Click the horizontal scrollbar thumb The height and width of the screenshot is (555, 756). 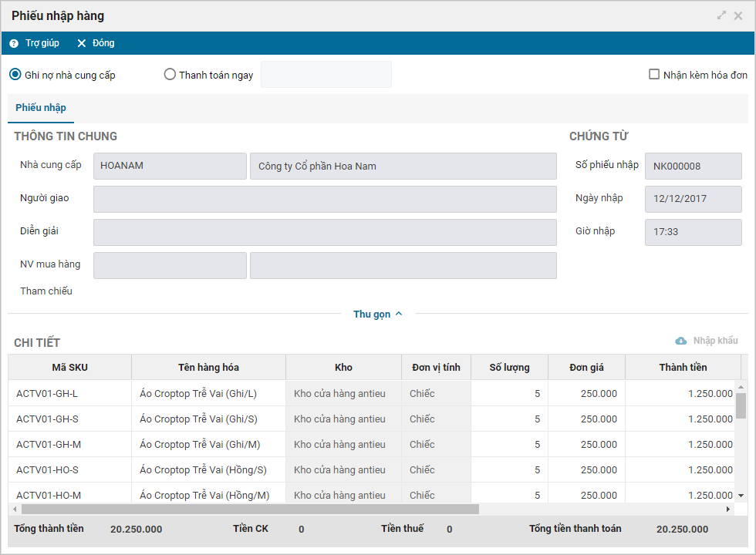(250, 510)
